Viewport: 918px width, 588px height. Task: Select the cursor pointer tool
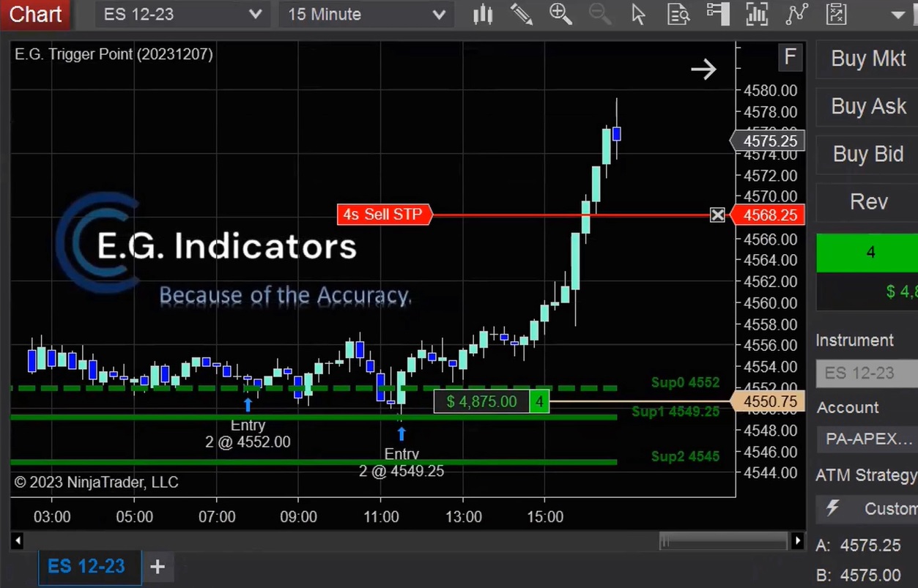[x=639, y=14]
